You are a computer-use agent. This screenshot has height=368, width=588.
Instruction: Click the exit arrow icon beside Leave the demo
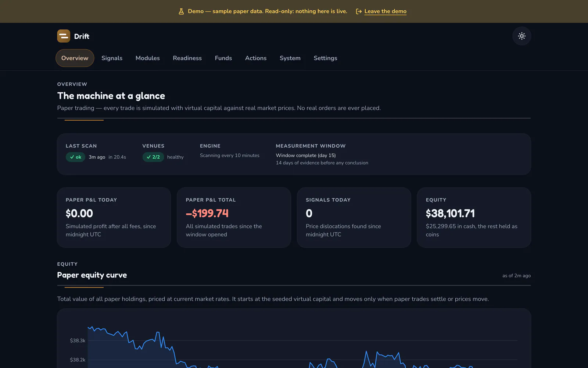359,11
